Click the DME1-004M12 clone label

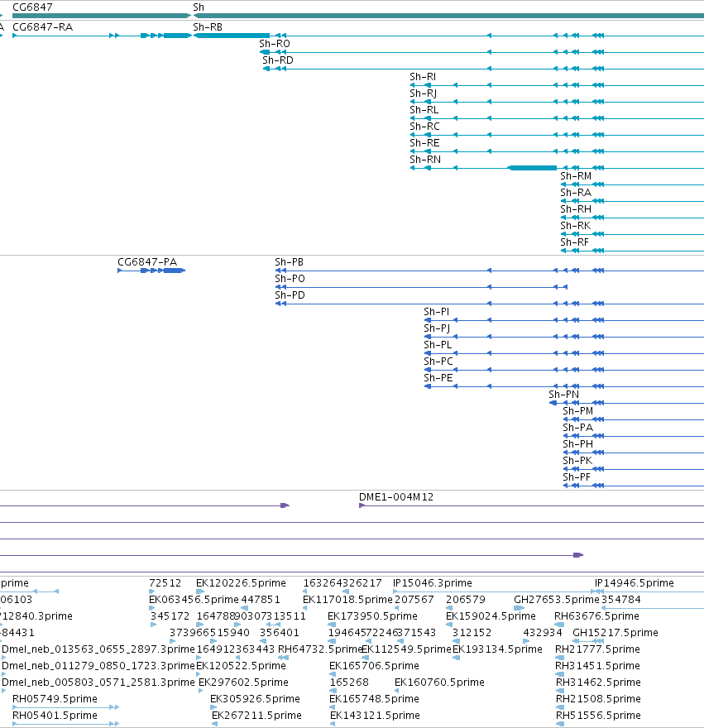396,497
